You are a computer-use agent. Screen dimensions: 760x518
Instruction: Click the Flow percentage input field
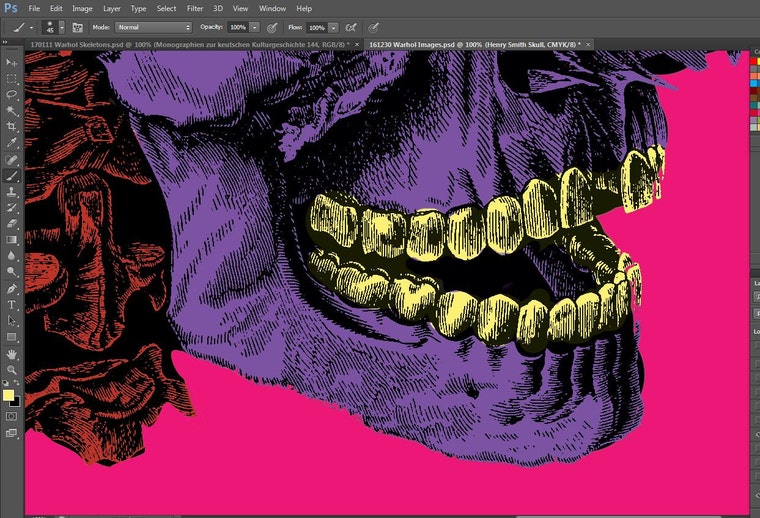(317, 28)
